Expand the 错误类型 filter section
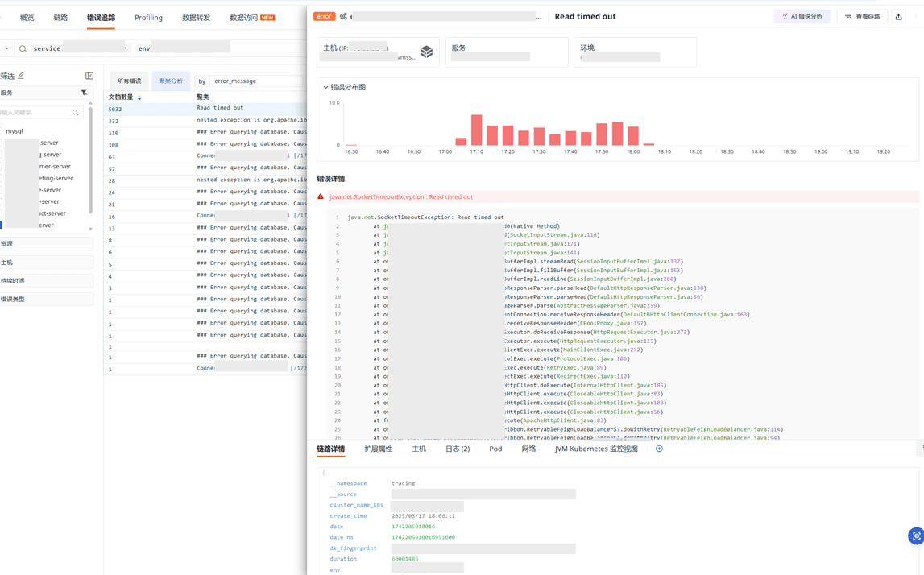 coord(46,300)
